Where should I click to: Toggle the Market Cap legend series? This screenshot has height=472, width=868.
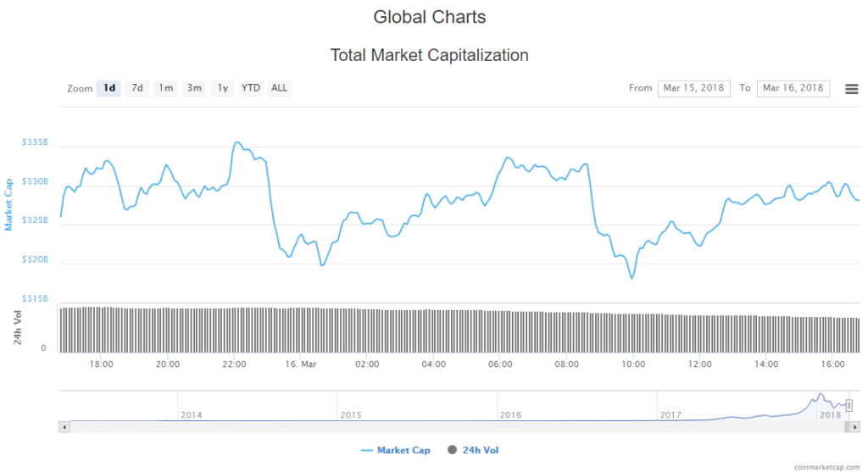point(396,450)
